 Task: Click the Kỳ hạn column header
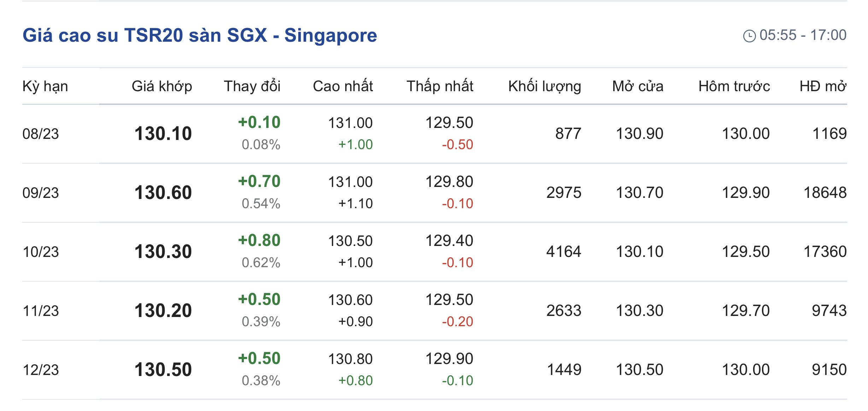(x=45, y=86)
